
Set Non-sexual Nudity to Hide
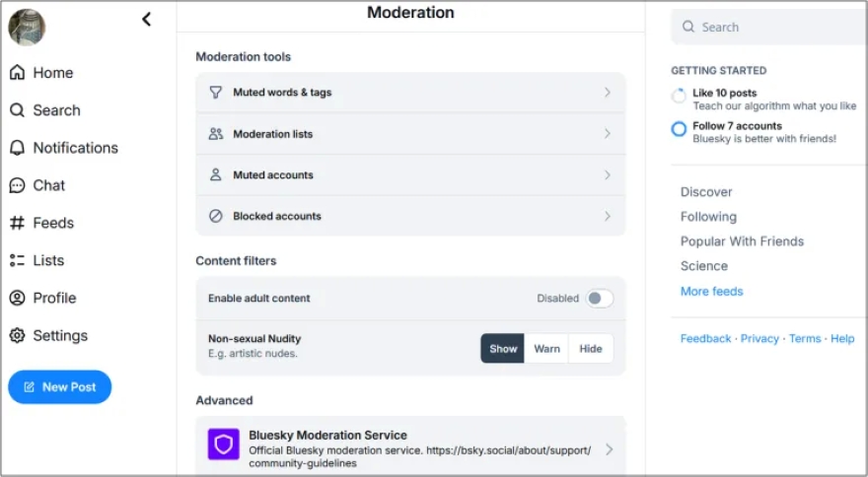[591, 348]
